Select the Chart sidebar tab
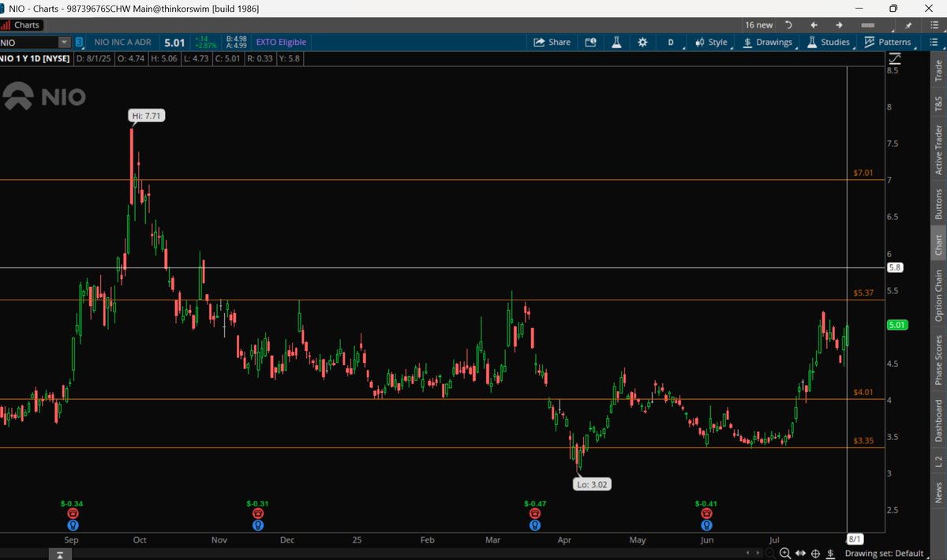This screenshot has width=947, height=560. [938, 245]
